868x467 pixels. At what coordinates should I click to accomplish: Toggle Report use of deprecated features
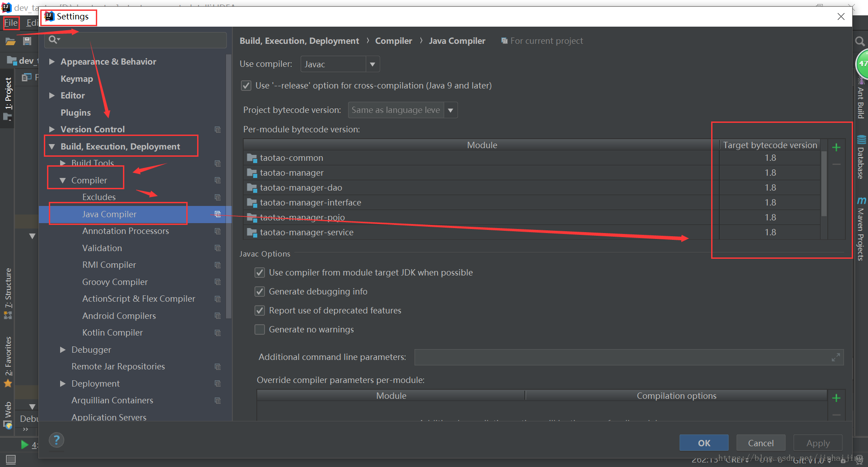click(x=259, y=311)
